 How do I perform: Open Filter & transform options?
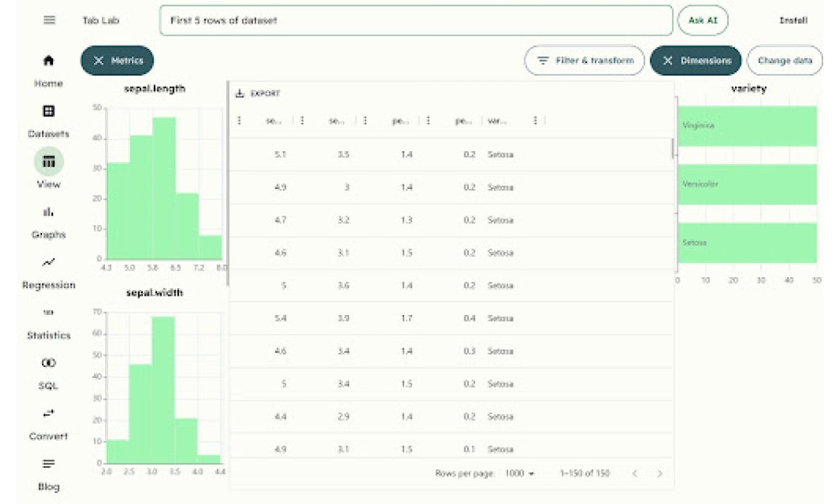pos(585,60)
